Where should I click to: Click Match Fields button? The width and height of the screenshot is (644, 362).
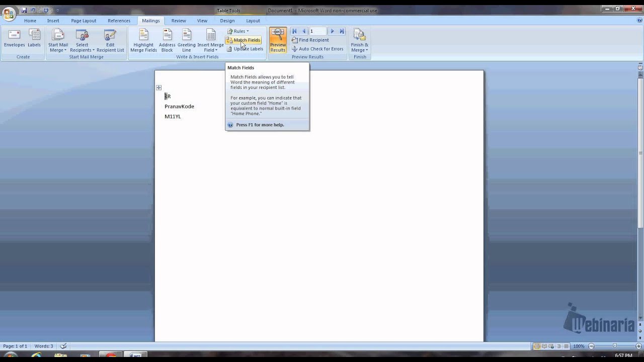[x=244, y=40]
